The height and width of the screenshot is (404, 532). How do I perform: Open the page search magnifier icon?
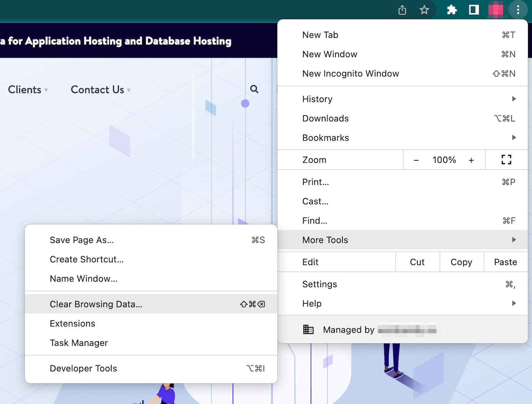pyautogui.click(x=254, y=89)
